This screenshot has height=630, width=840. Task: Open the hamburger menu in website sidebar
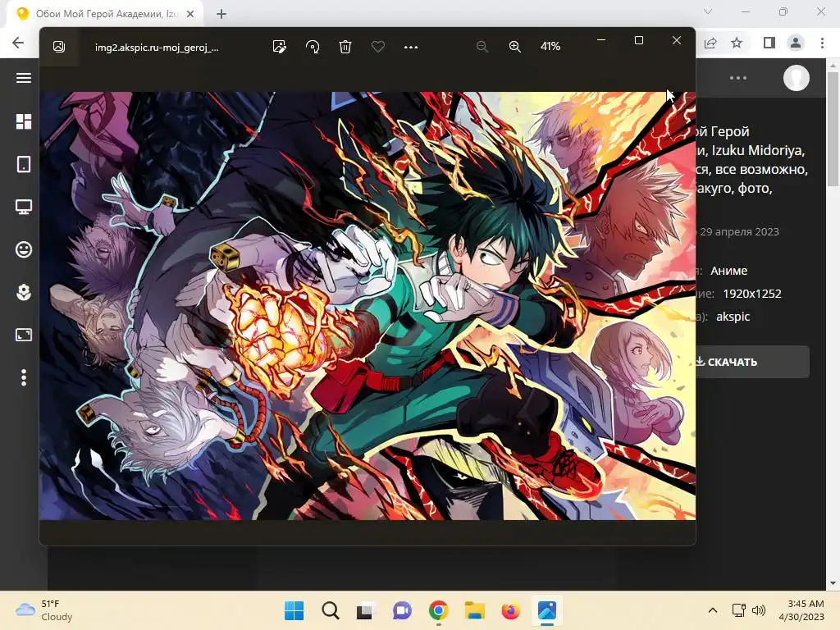coord(24,78)
